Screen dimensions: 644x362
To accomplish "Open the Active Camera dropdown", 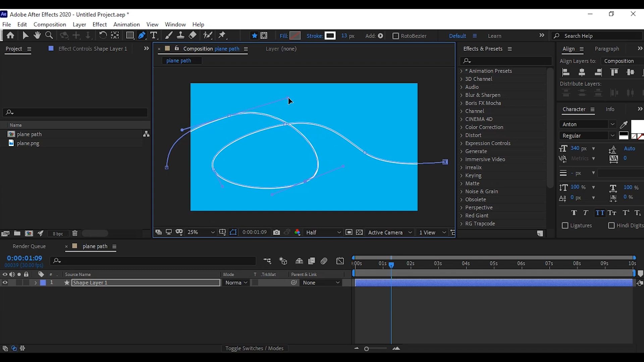I will 390,232.
